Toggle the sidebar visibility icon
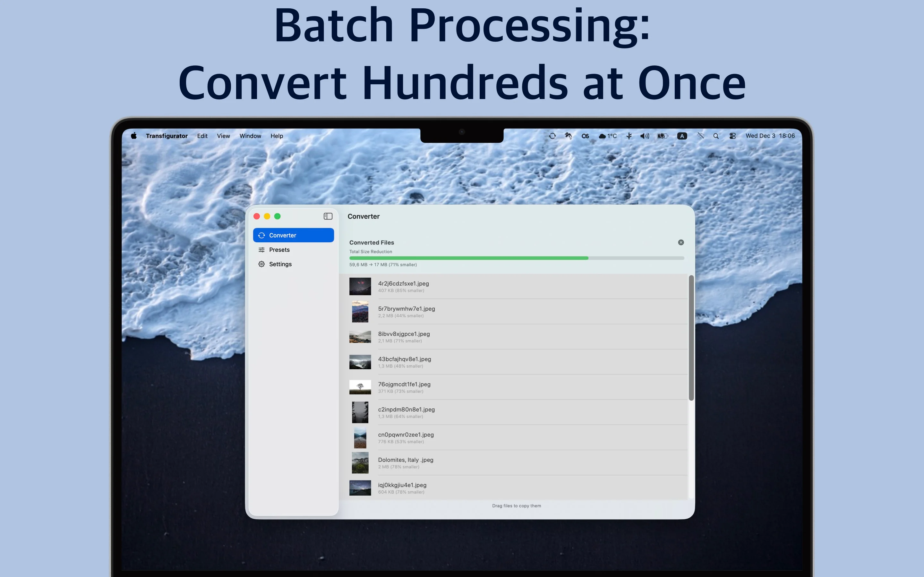The width and height of the screenshot is (924, 577). coord(328,216)
